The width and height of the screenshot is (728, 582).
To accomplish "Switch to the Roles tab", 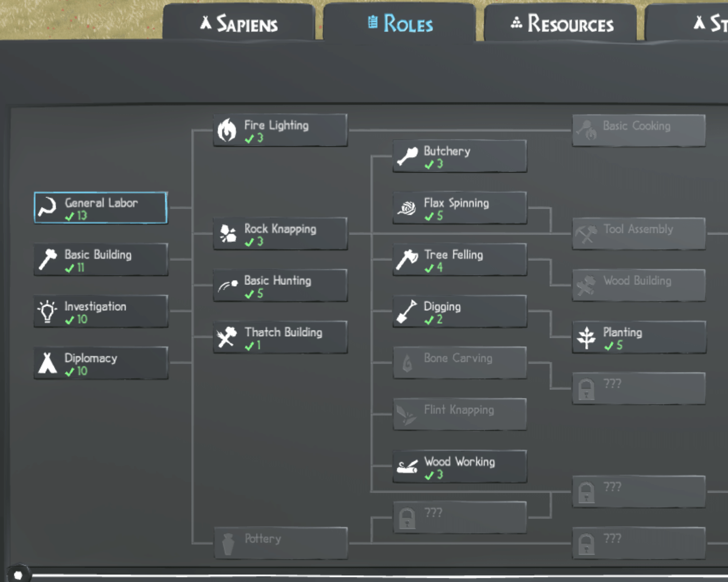I will (400, 23).
